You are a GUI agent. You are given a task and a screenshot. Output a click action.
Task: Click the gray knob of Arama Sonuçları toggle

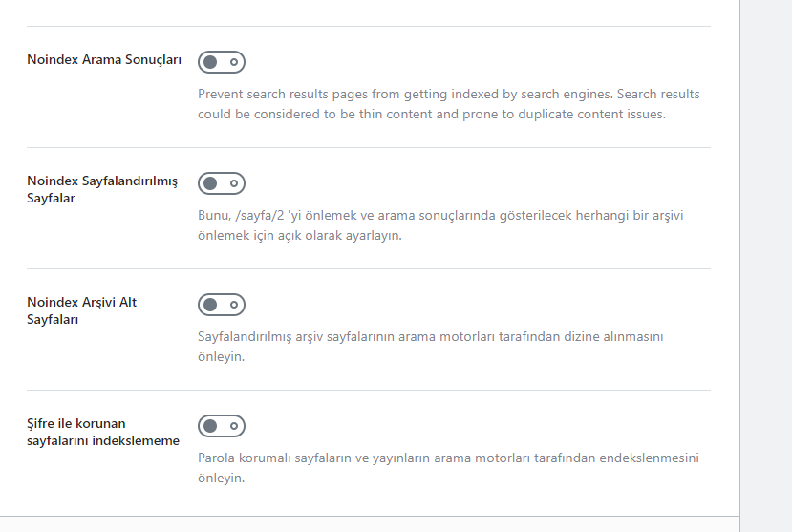click(x=210, y=62)
